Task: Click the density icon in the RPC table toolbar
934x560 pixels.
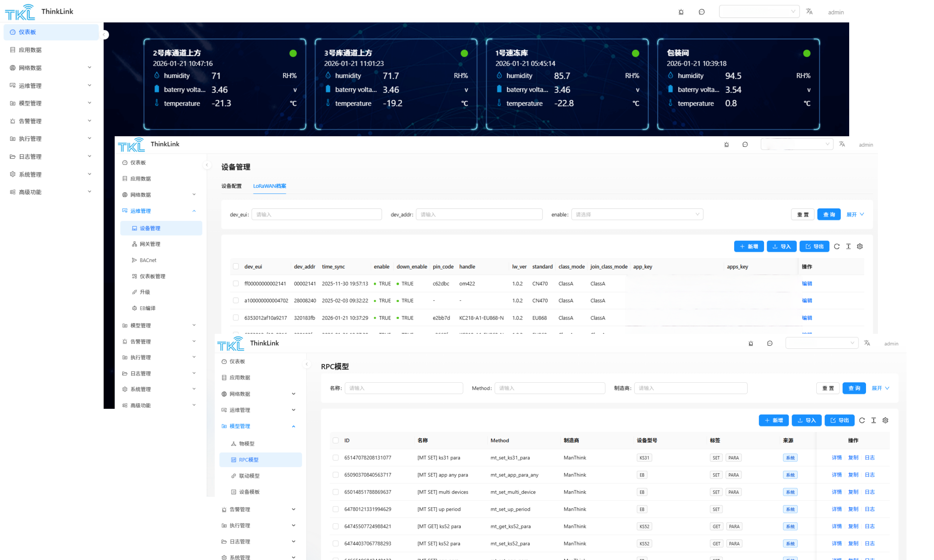Action: [873, 420]
